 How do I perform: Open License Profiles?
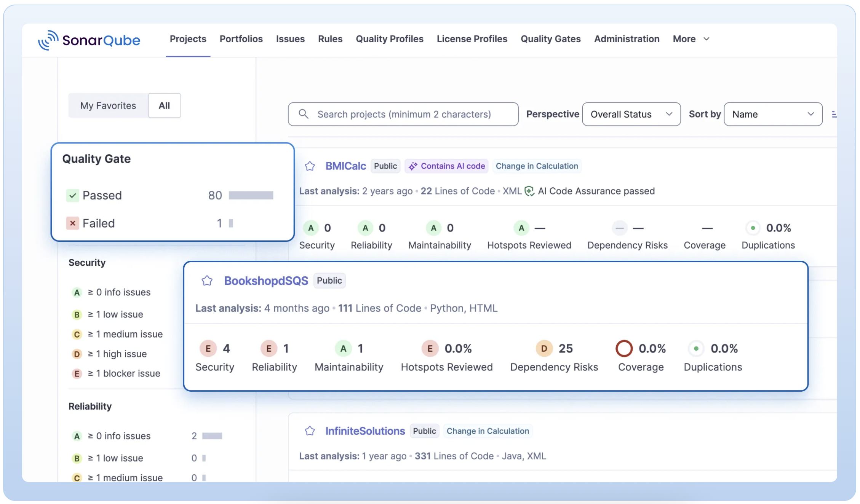point(472,39)
